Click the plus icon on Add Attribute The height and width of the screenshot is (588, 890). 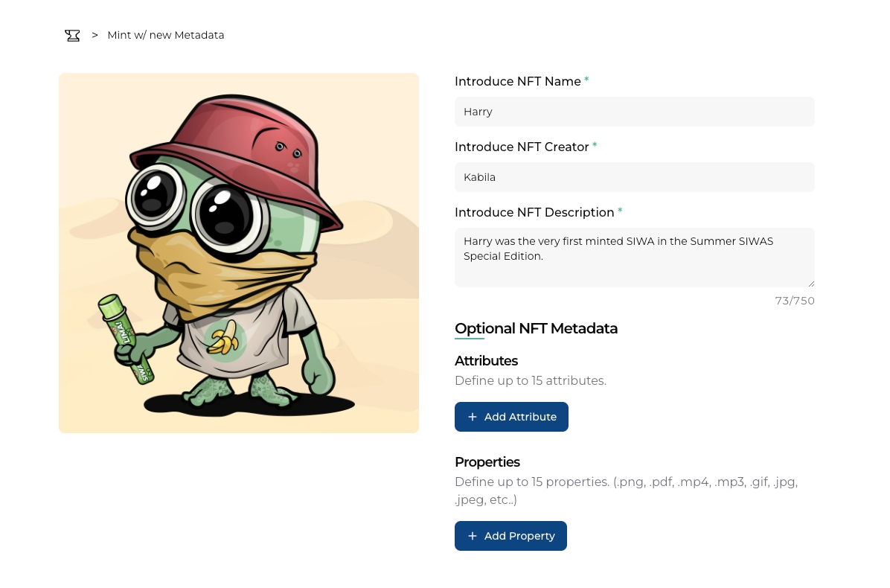click(473, 417)
